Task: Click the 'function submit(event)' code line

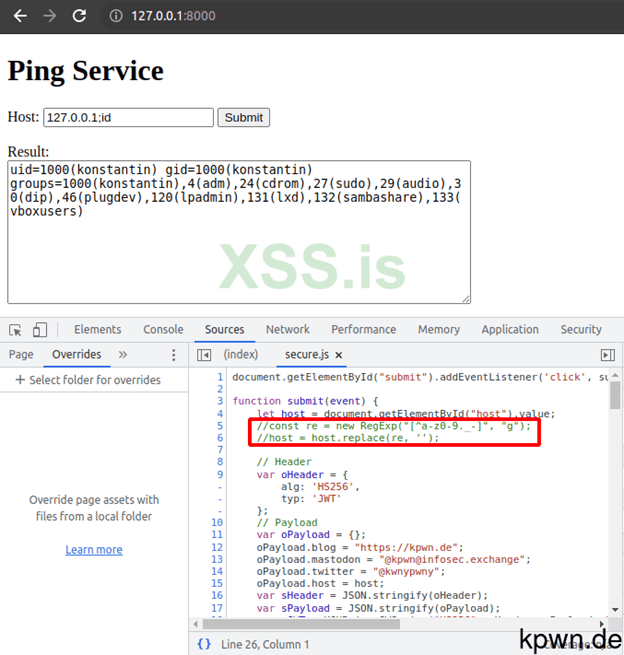Action: point(305,401)
